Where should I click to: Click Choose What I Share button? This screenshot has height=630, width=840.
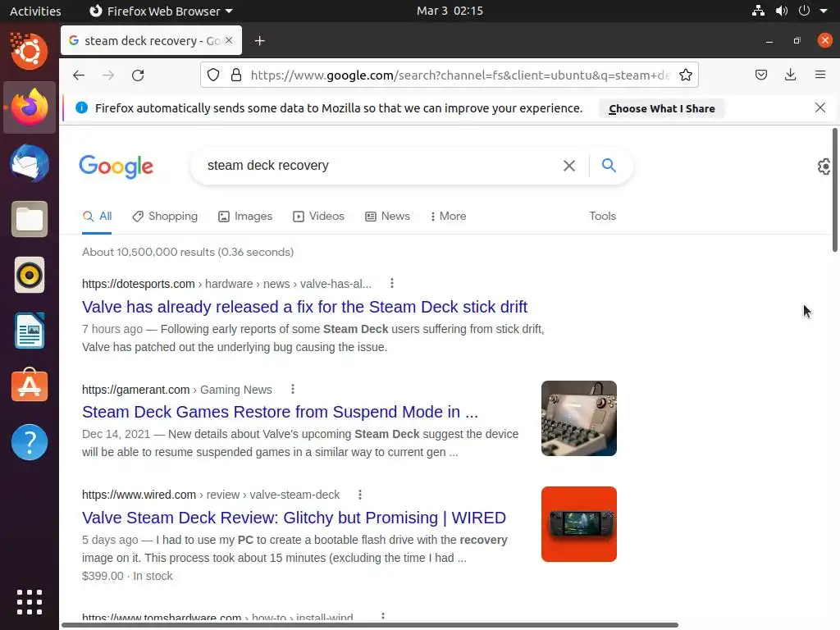(662, 108)
